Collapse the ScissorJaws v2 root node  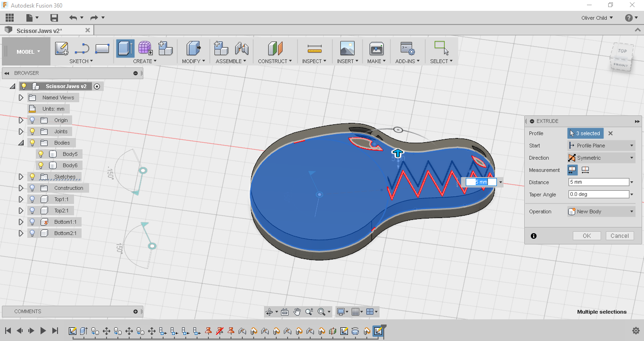12,86
